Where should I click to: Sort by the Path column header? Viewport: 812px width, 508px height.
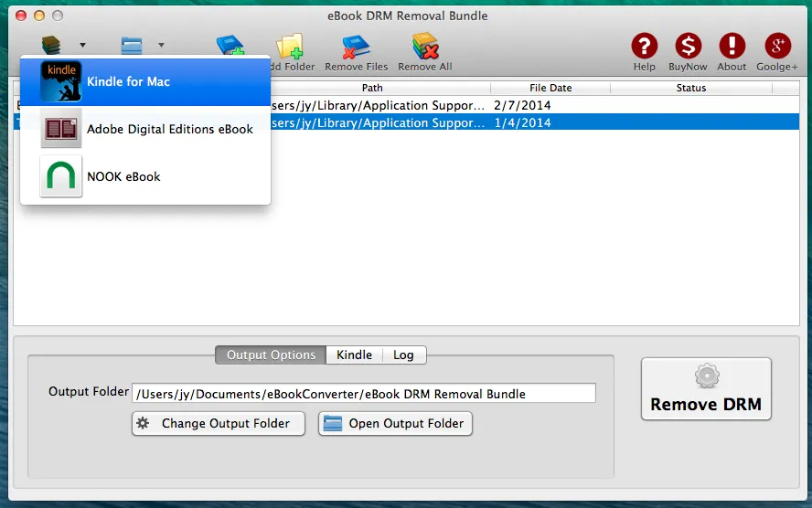click(x=372, y=88)
